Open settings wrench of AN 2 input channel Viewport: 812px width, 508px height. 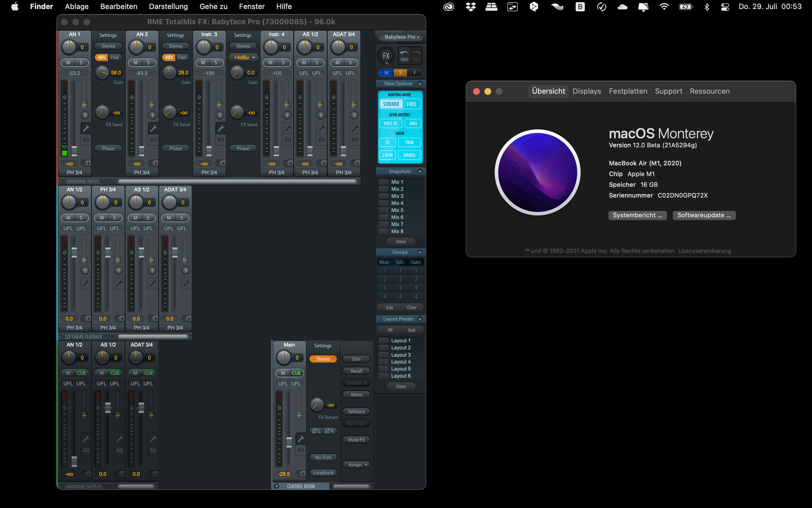pos(153,128)
